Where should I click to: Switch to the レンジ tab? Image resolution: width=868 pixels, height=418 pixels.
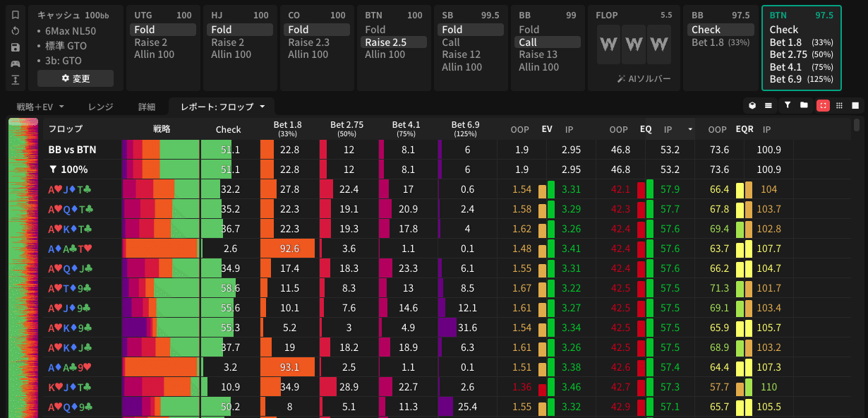100,107
